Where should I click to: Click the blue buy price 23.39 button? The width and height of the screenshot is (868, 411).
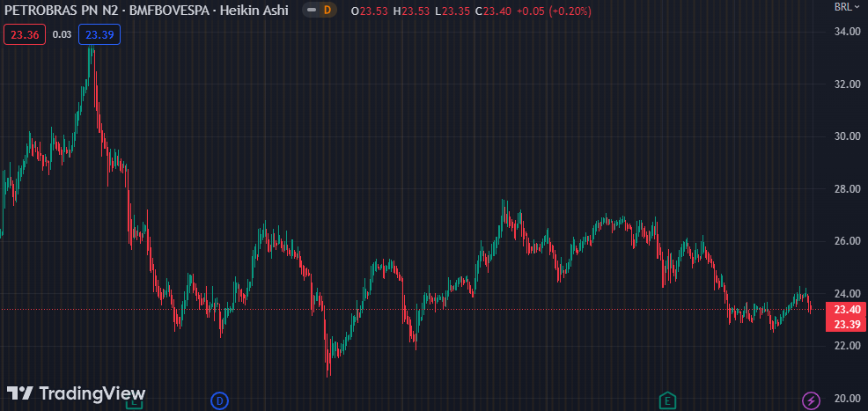pyautogui.click(x=99, y=34)
